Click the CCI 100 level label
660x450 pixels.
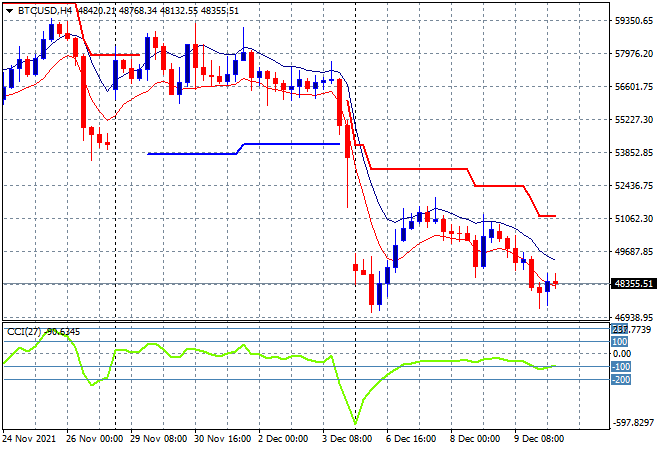tap(620, 342)
